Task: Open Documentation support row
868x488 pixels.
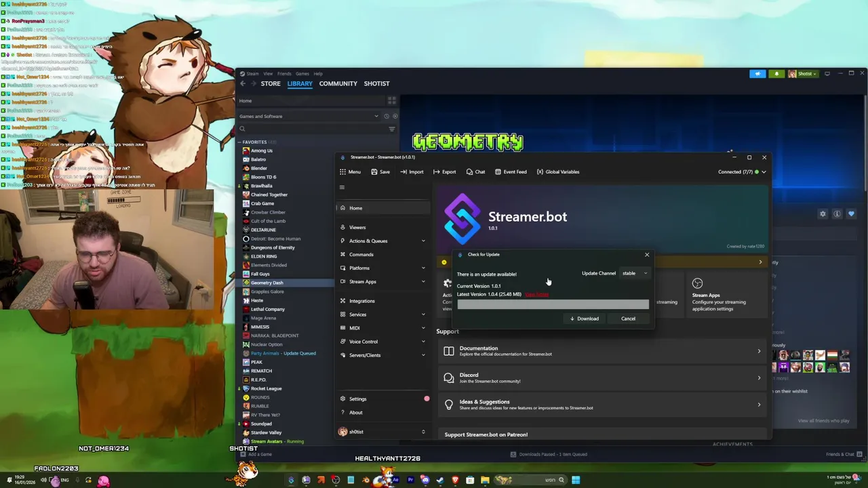Action: pos(601,350)
